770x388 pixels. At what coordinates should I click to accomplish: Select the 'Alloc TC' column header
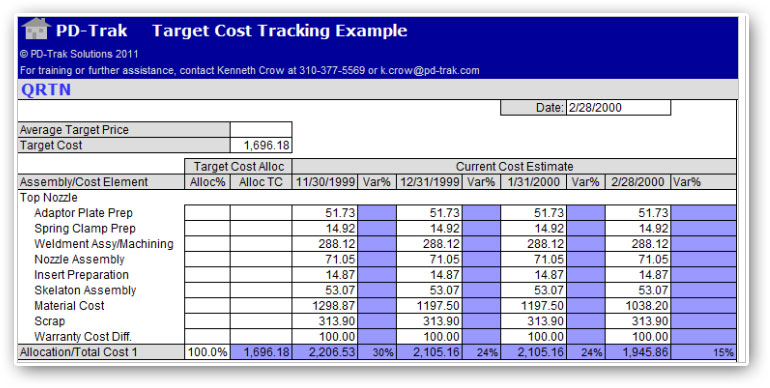261,182
